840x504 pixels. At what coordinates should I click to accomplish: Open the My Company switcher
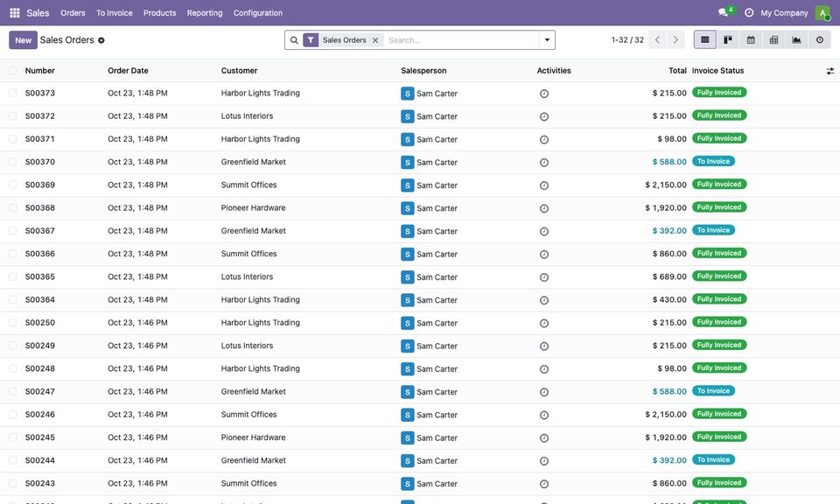pyautogui.click(x=784, y=13)
